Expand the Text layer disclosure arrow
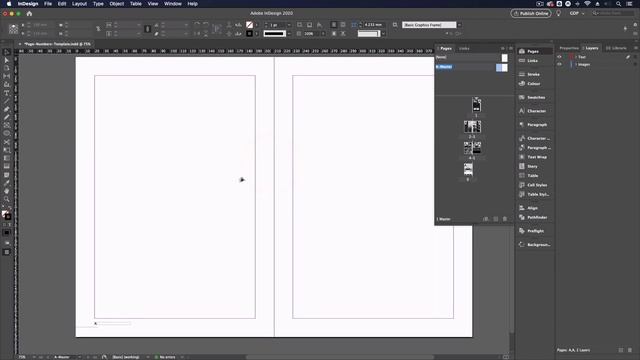Screen dimensions: 640x360 (576, 57)
